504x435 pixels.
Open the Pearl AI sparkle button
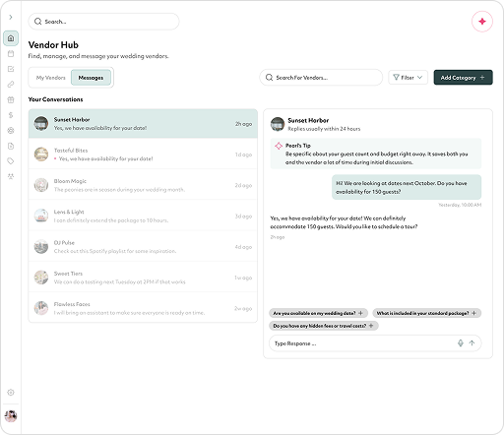click(x=482, y=22)
